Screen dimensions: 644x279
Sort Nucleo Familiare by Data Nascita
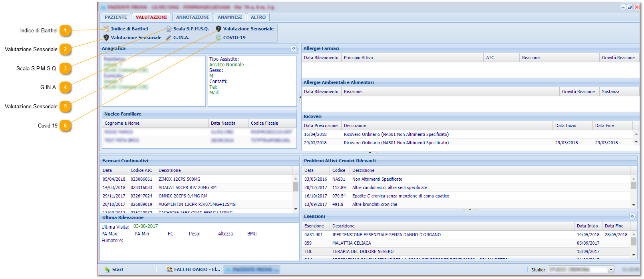coord(228,123)
